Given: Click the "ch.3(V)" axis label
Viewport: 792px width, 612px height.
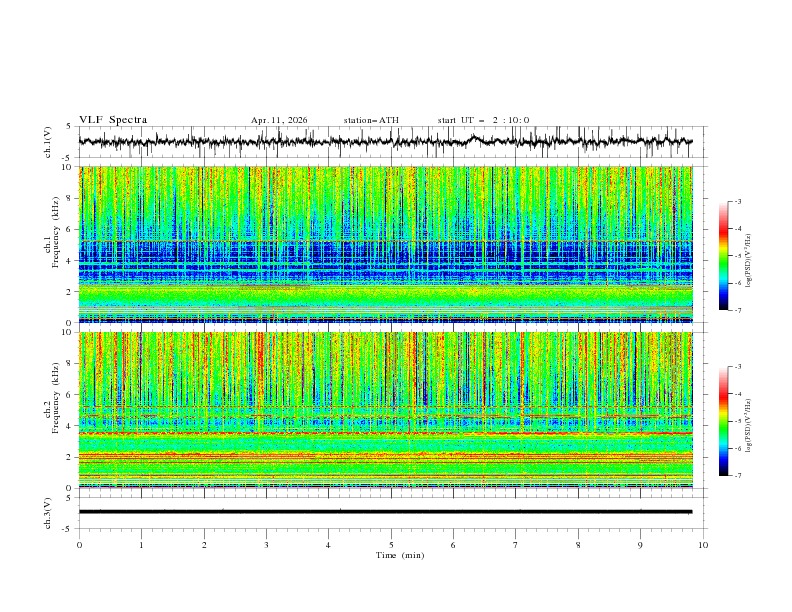Looking at the screenshot, I should coord(48,513).
